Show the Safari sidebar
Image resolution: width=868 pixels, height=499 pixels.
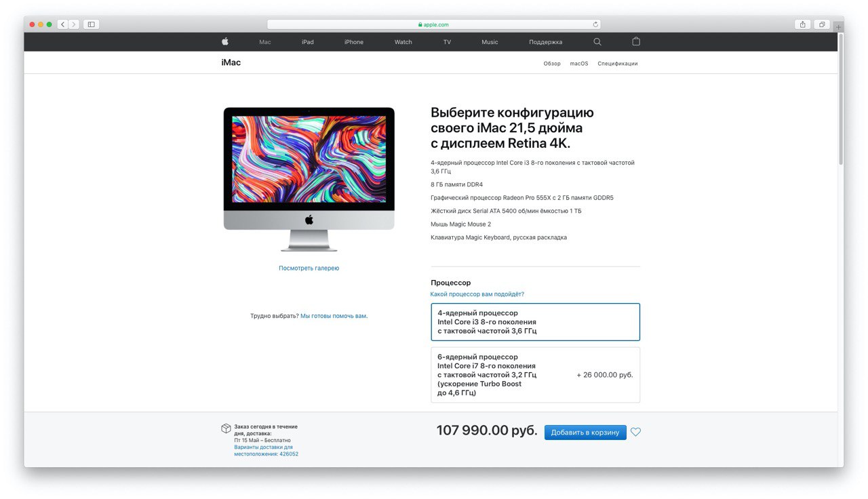(x=91, y=24)
